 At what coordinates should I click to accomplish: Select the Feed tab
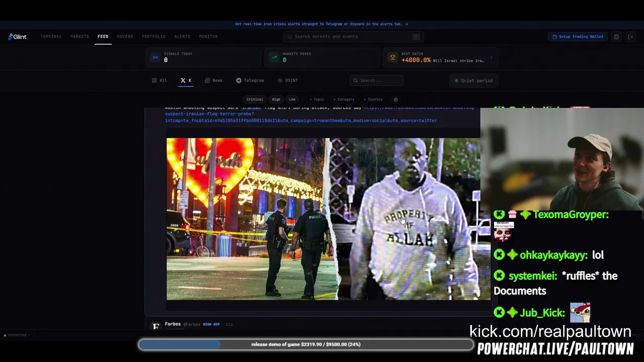point(103,37)
